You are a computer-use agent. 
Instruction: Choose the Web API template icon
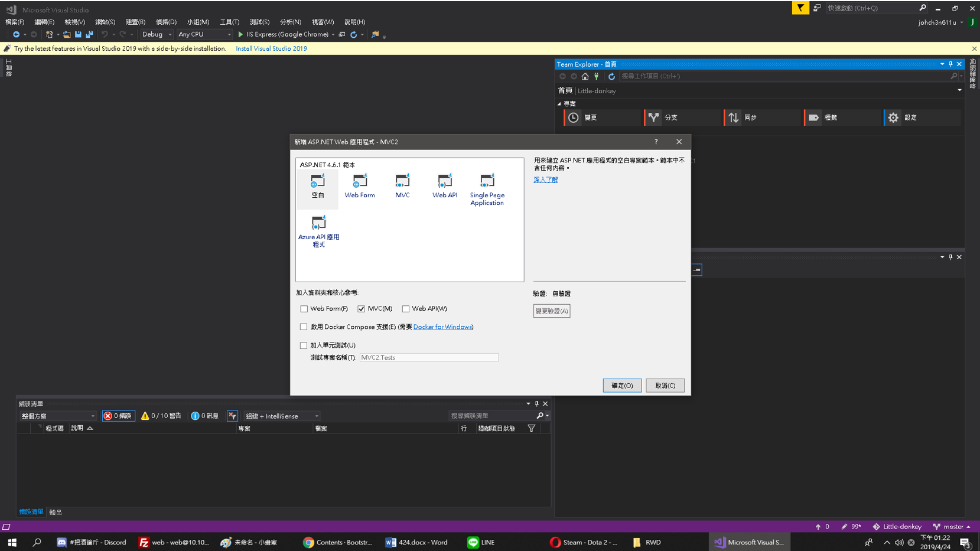click(x=444, y=180)
